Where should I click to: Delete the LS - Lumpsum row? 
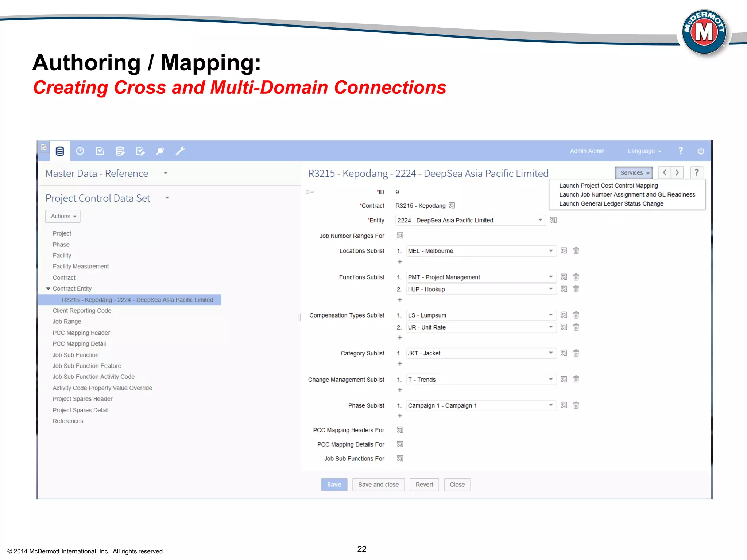576,315
